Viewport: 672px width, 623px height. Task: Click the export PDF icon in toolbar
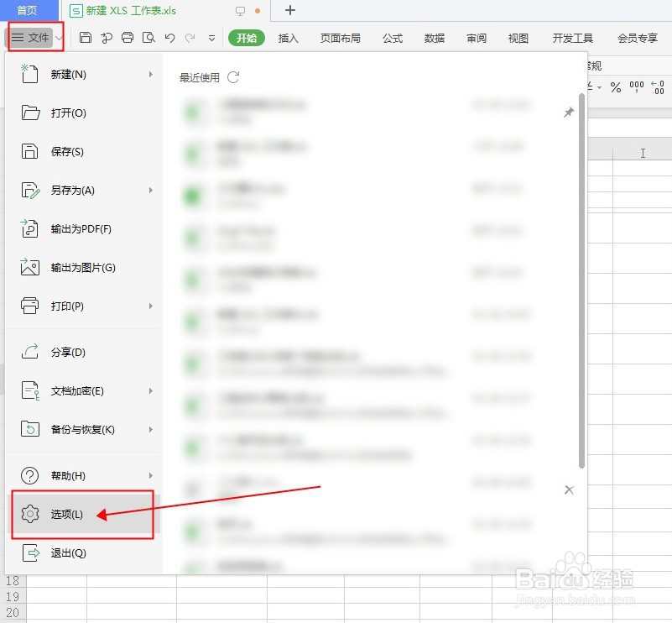(107, 38)
